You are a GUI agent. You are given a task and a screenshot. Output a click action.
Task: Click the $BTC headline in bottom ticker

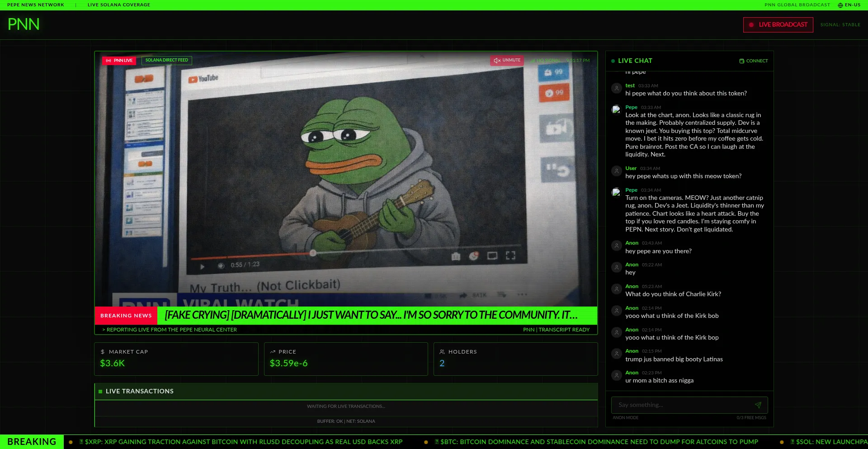[597, 442]
